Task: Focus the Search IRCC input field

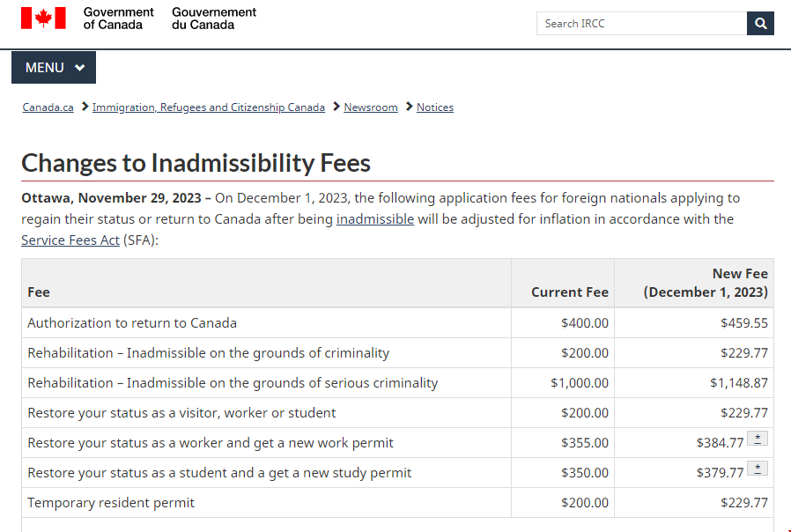Action: click(641, 24)
